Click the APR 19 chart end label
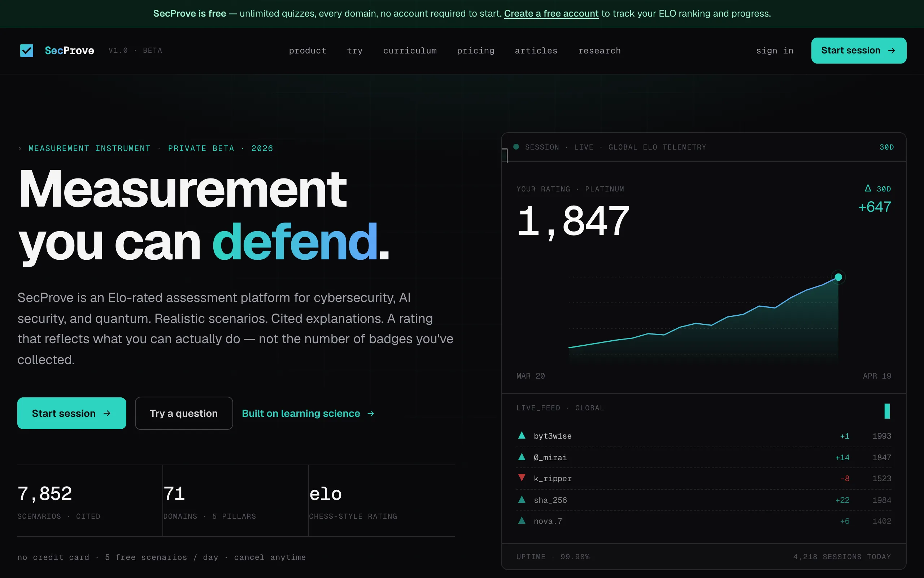The image size is (924, 578). 877,376
